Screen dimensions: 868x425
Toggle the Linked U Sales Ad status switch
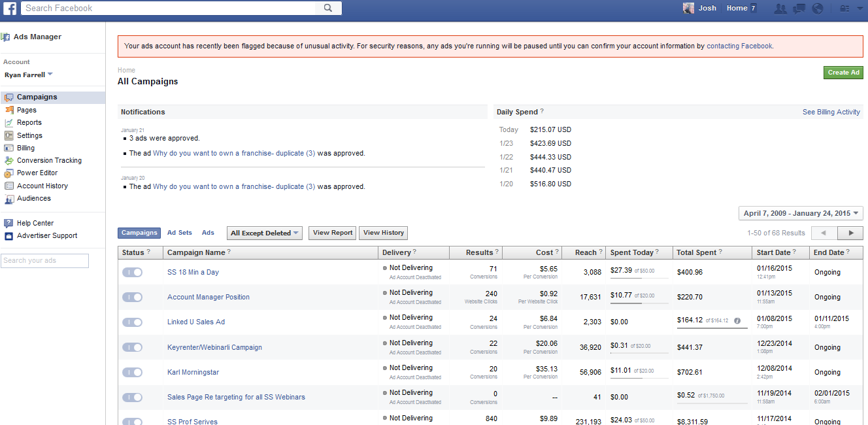click(x=132, y=322)
